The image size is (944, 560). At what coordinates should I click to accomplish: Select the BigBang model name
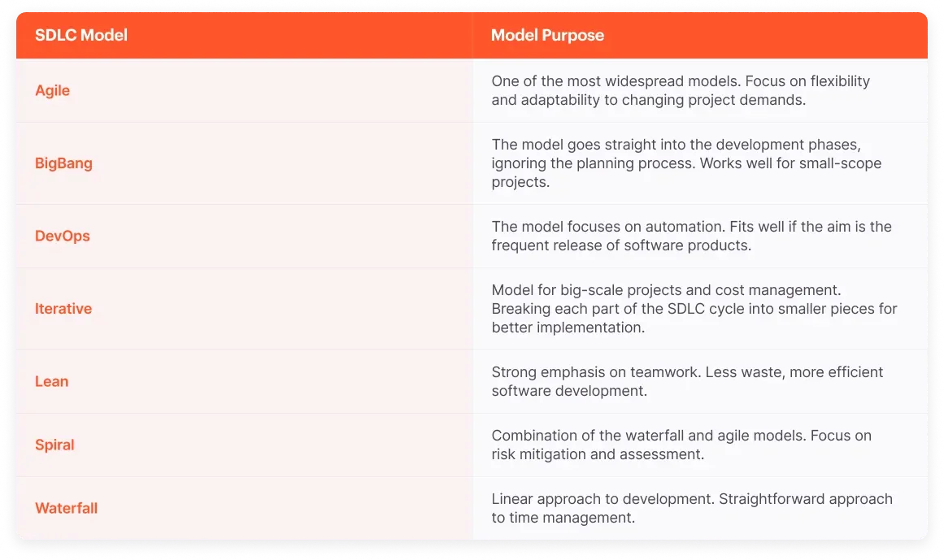coord(63,163)
